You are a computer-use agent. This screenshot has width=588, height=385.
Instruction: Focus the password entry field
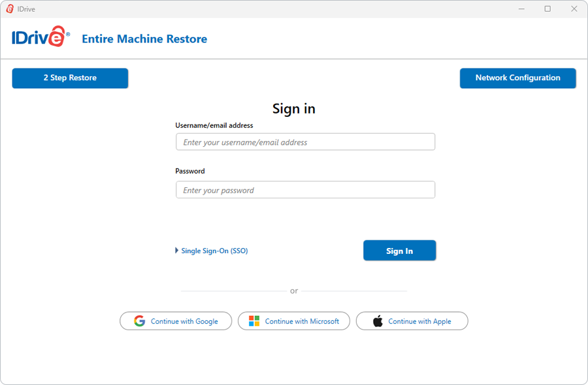[305, 190]
